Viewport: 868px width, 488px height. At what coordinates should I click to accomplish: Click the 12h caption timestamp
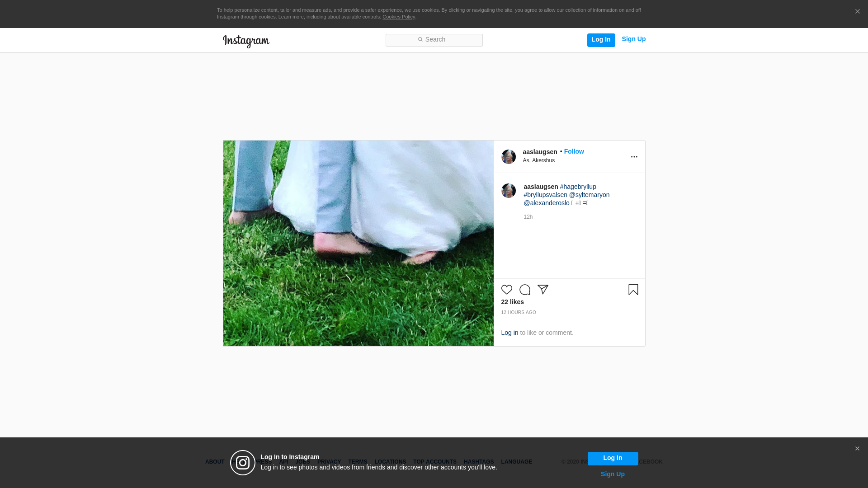[x=528, y=217]
